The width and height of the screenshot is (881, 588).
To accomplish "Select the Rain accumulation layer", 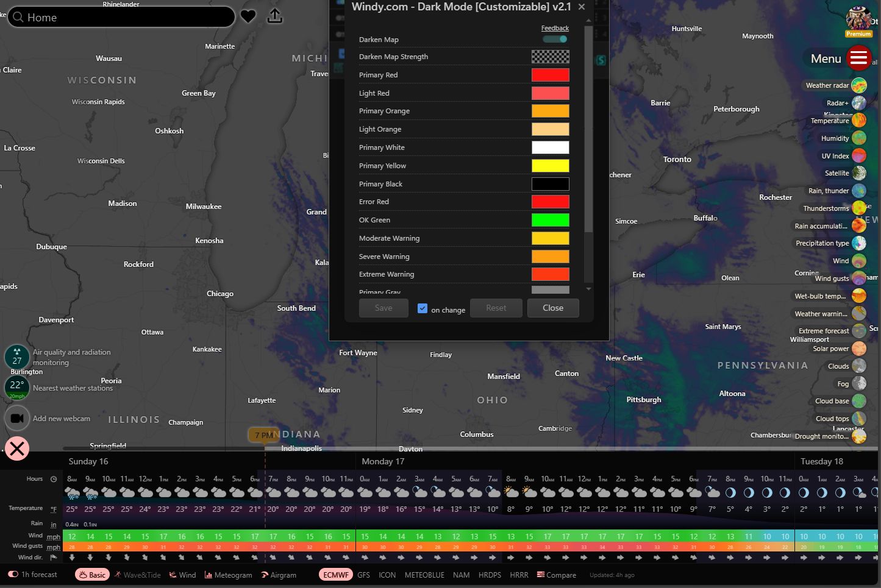I will point(859,226).
